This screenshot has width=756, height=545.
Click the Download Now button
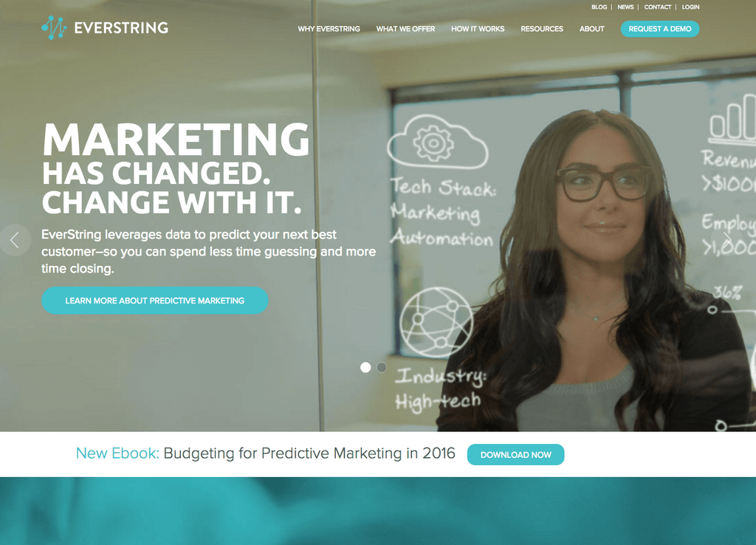[515, 455]
